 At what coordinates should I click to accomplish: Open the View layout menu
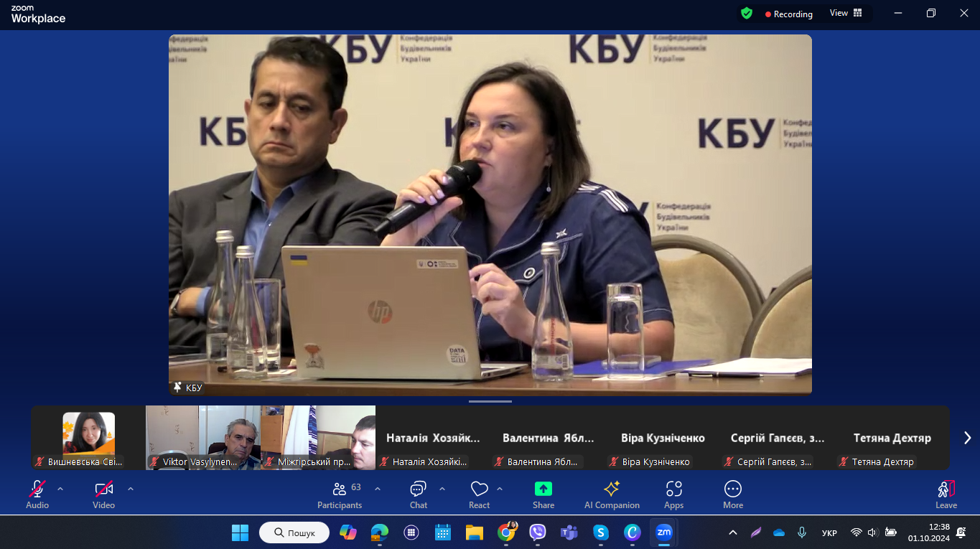pos(846,13)
